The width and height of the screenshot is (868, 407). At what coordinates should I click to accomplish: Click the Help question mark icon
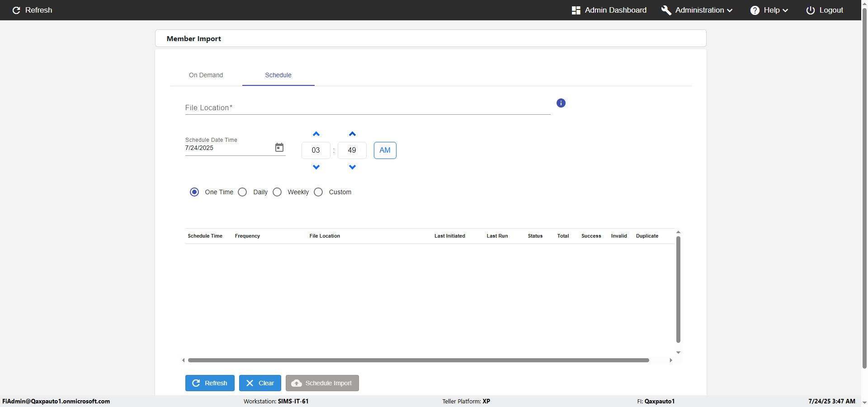coord(755,10)
